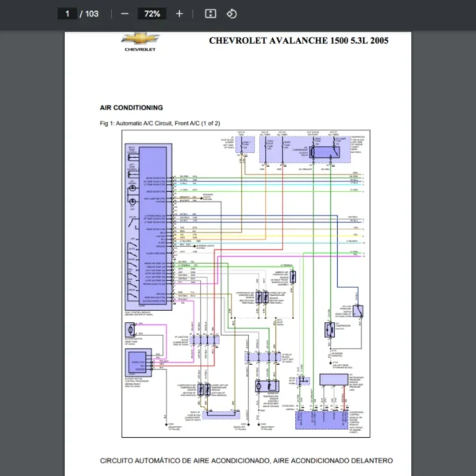Click the blower motor symbol in diagram
This screenshot has width=476, height=476.
point(128,330)
